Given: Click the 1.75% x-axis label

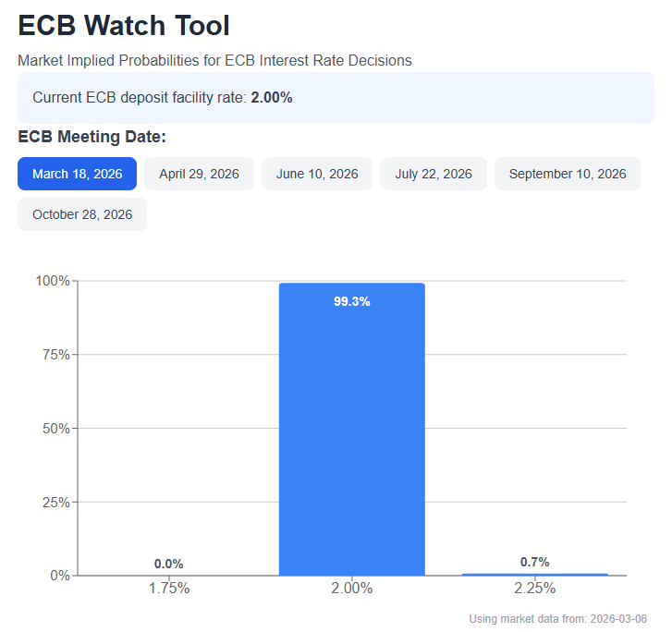Looking at the screenshot, I should 168,589.
